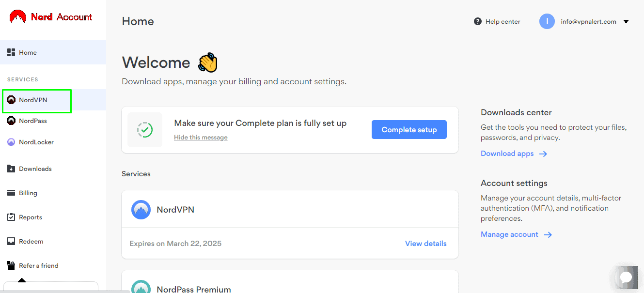Click the setup progress checkmark icon
The image size is (644, 293).
pyautogui.click(x=145, y=130)
